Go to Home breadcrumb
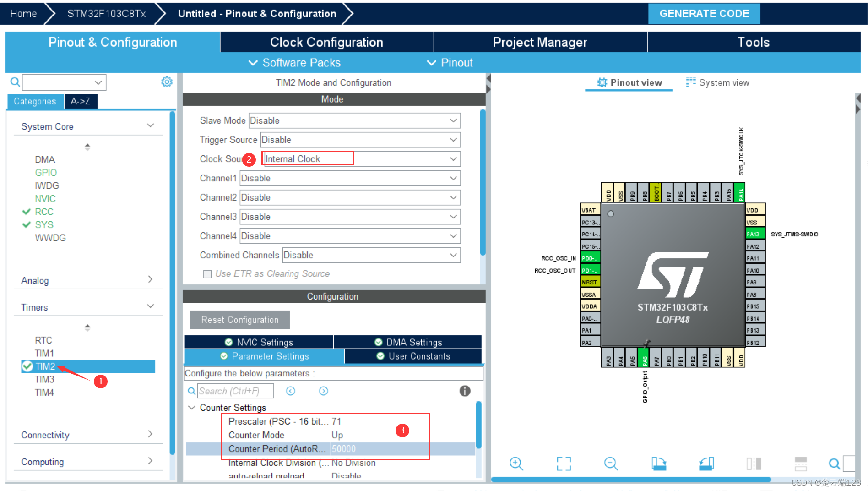The height and width of the screenshot is (491, 868). 24,14
